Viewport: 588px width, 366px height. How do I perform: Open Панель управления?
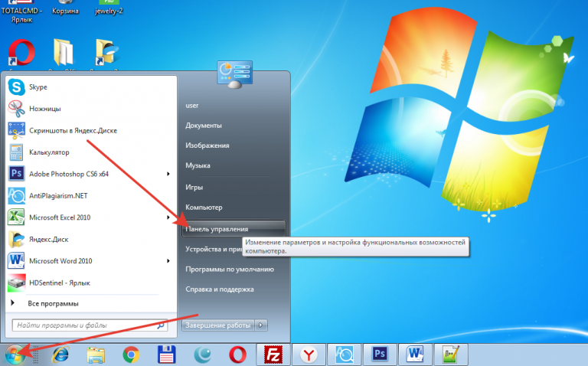pos(234,229)
